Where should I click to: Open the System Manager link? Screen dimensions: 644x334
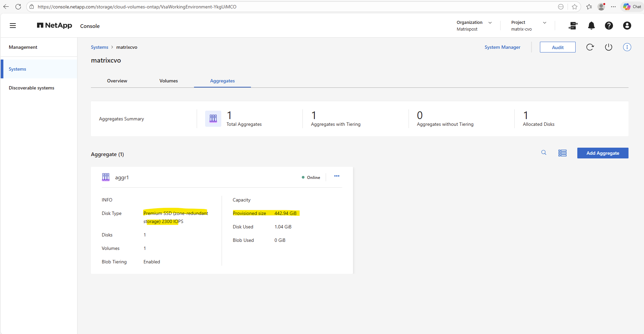[502, 47]
